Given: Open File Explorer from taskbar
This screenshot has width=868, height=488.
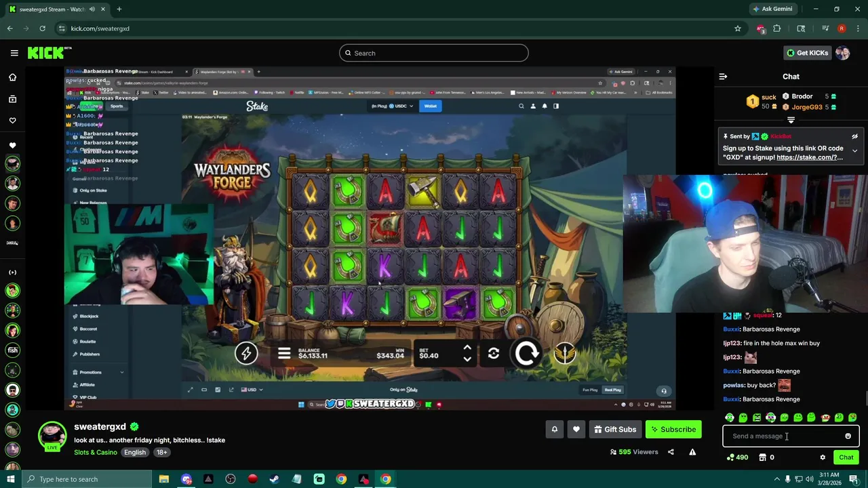Looking at the screenshot, I should 163,479.
